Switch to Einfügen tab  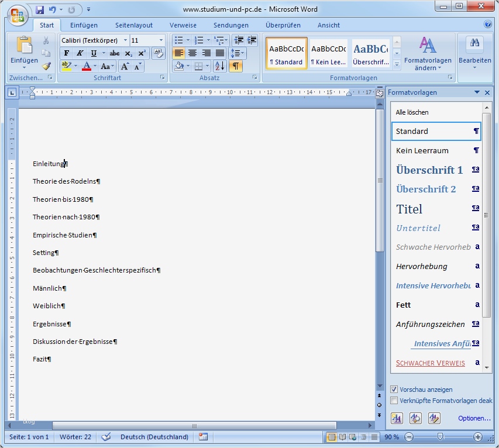pos(84,25)
